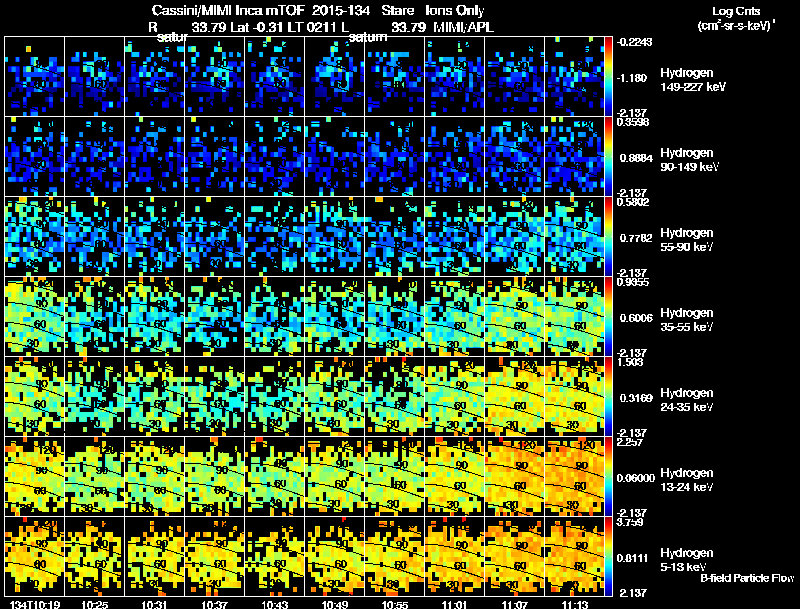This screenshot has height=609, width=800.
Task: Select the 10:25 time label
Action: coord(94,604)
